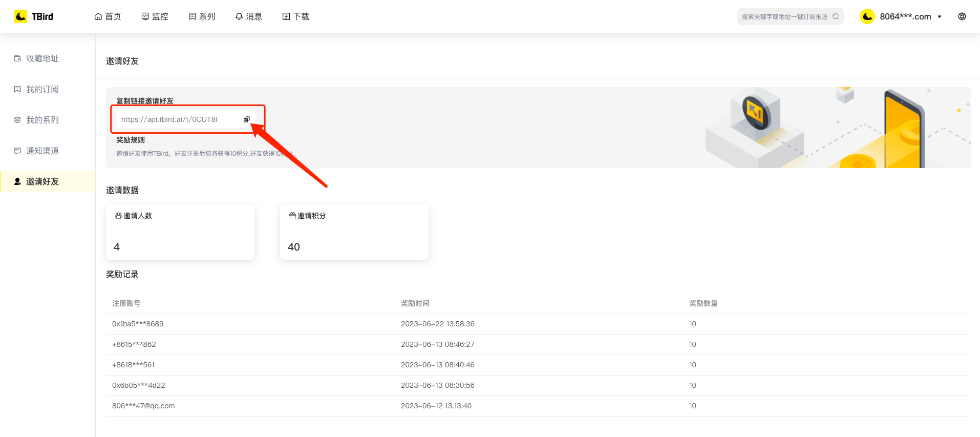Open the 系列 nav tab
This screenshot has width=980, height=437.
click(x=202, y=16)
